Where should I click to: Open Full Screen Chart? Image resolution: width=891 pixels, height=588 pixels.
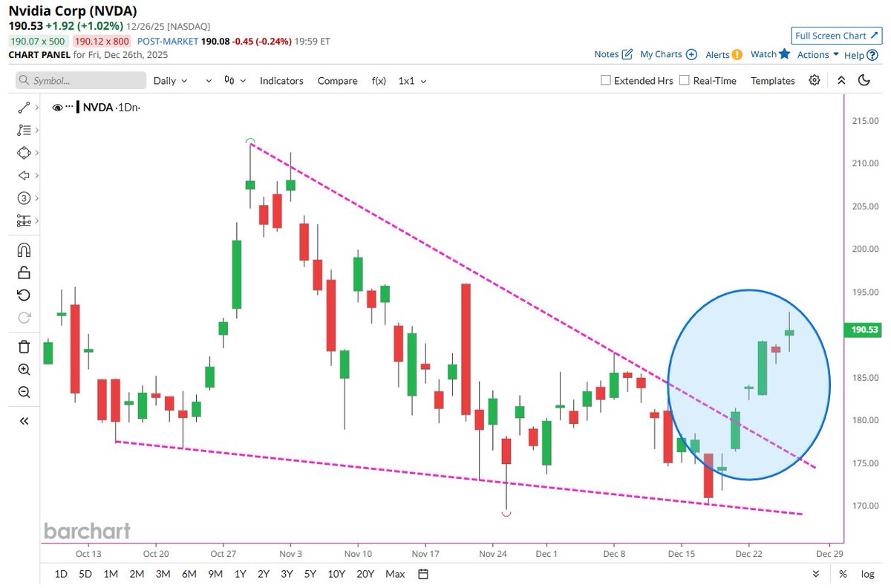836,36
